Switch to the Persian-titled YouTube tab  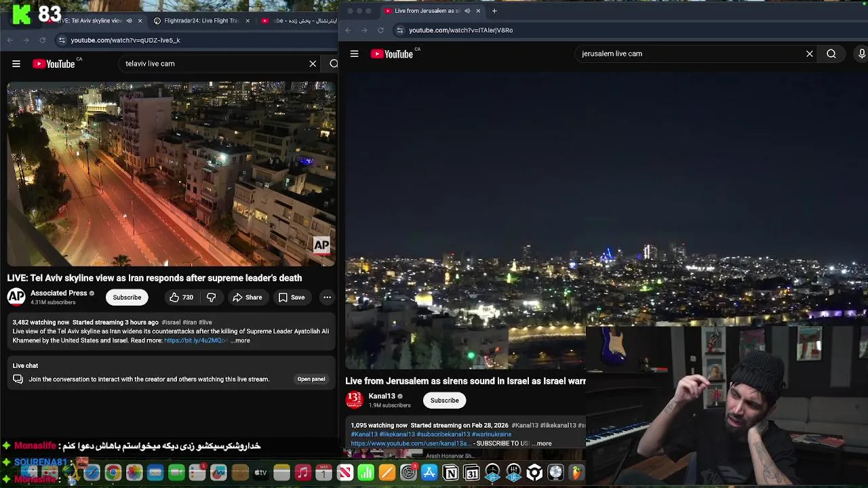[x=298, y=20]
